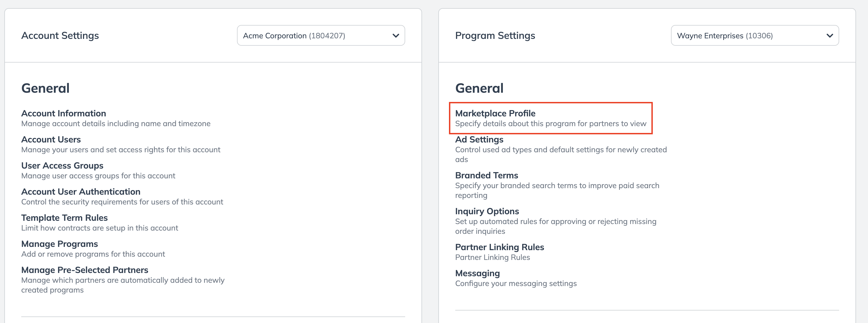Click 'Manage account details including name' description

coord(116,124)
